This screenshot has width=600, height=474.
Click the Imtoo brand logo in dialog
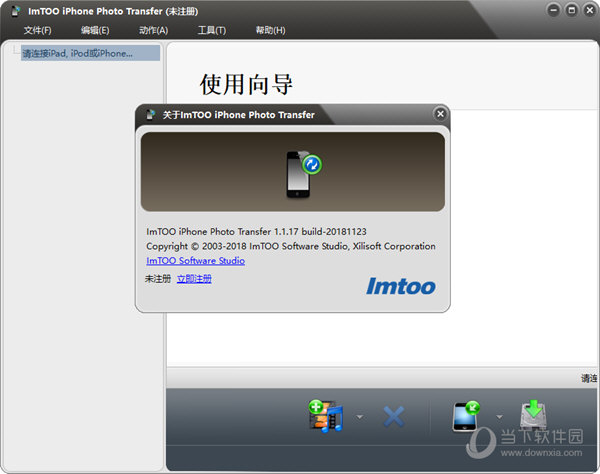point(401,286)
